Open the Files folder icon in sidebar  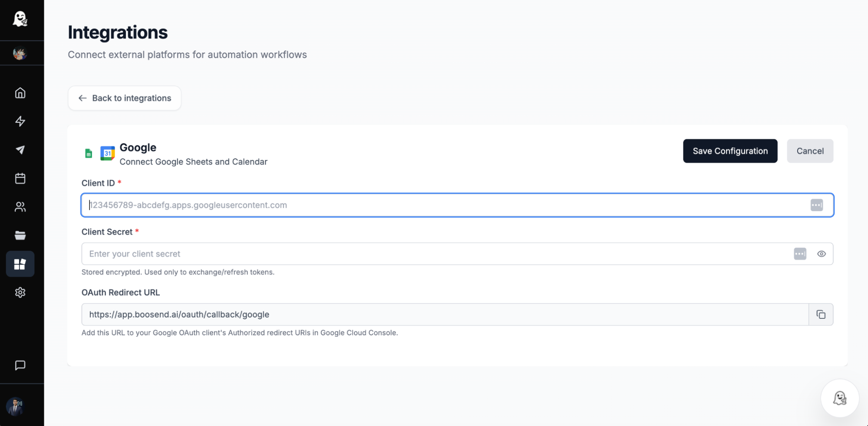coord(20,235)
